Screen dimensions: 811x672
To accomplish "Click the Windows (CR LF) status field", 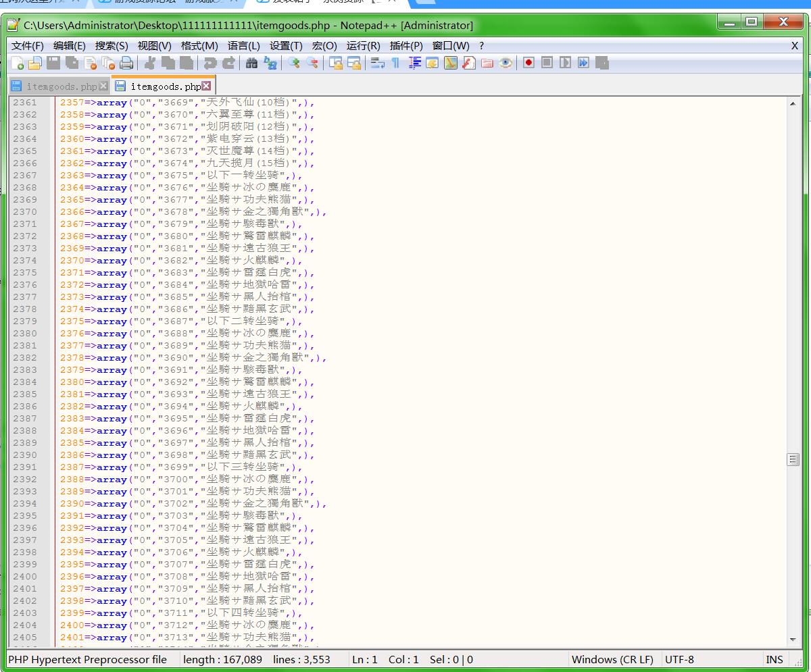I will coord(612,660).
